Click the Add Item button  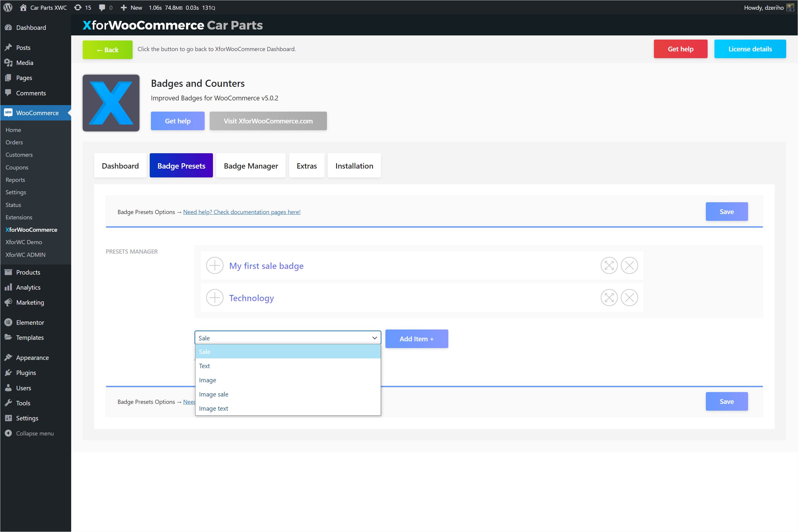tap(416, 338)
